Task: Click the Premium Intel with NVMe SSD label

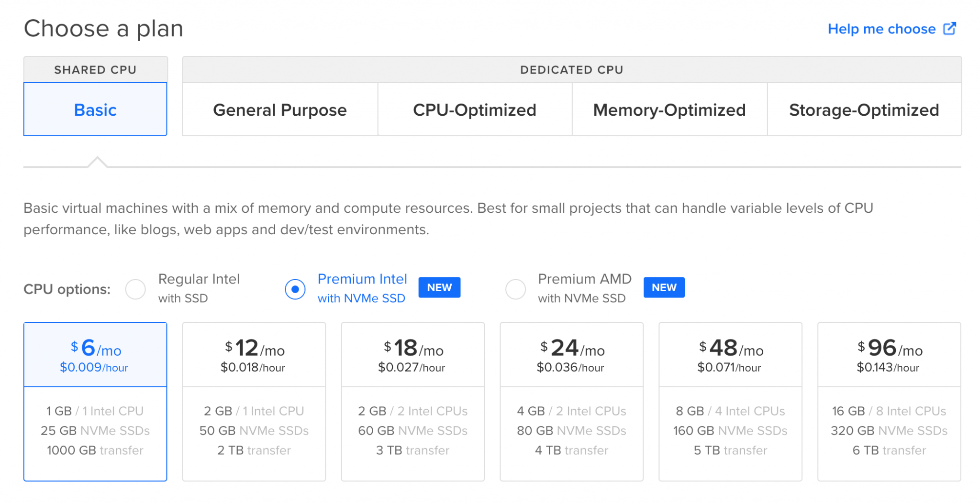Action: pos(362,288)
